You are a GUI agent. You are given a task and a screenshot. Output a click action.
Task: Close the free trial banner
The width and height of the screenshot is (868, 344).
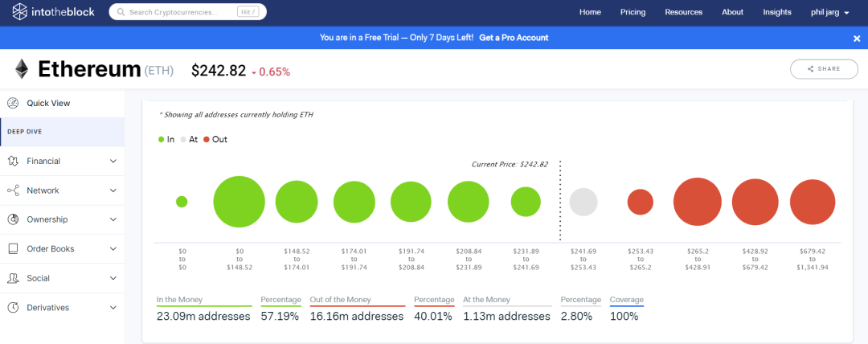(x=857, y=39)
